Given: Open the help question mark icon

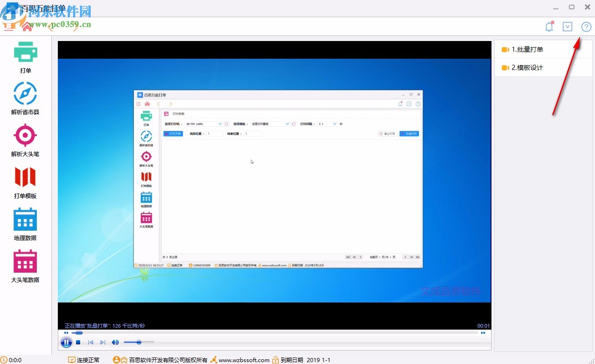Looking at the screenshot, I should [x=586, y=27].
